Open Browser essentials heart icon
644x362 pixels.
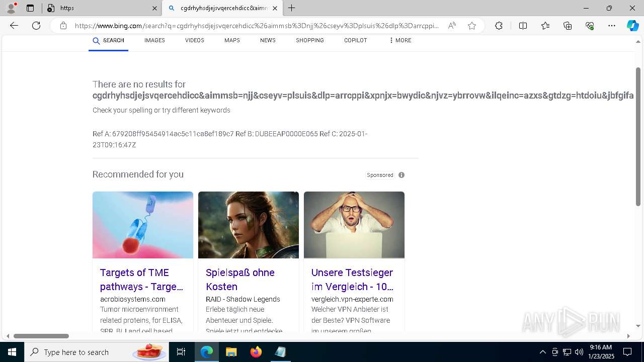pyautogui.click(x=590, y=26)
